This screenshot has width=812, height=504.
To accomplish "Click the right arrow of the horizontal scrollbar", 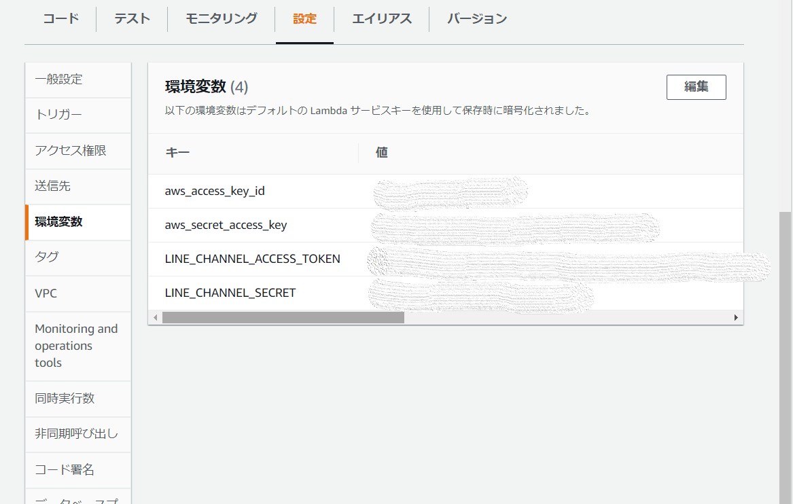I will coord(736,317).
